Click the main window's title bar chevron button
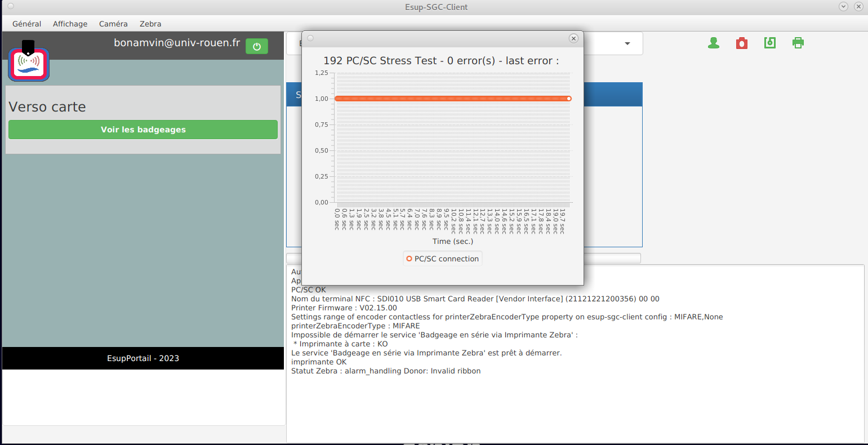Image resolution: width=868 pixels, height=445 pixels. click(843, 7)
